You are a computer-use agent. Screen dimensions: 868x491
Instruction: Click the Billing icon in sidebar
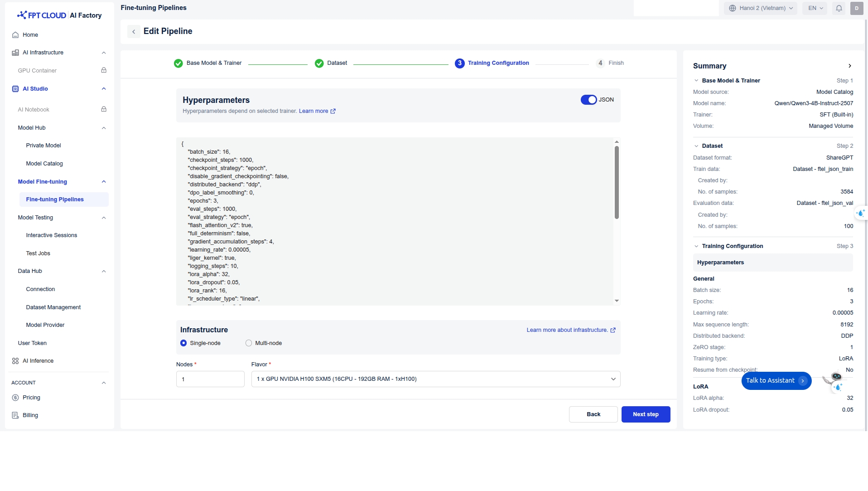click(15, 415)
